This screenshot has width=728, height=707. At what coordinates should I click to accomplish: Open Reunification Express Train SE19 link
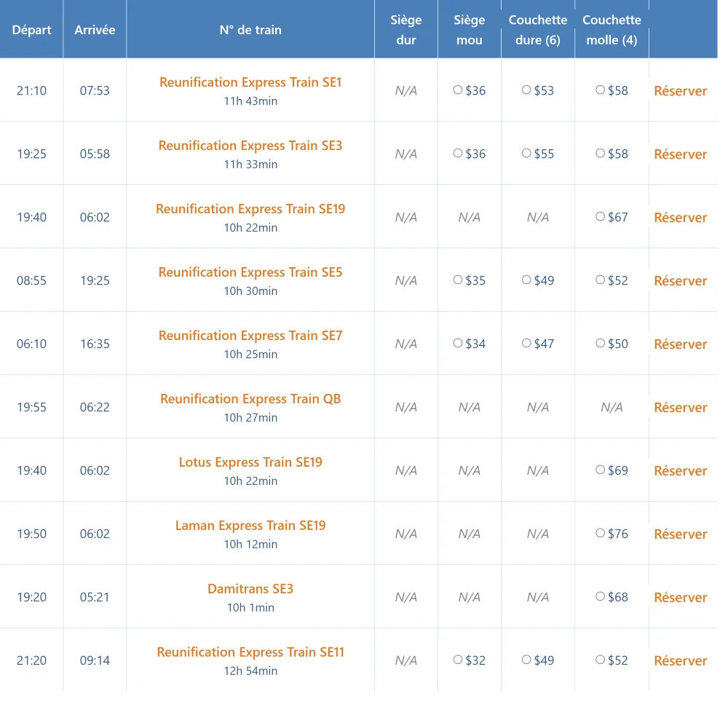pyautogui.click(x=250, y=209)
